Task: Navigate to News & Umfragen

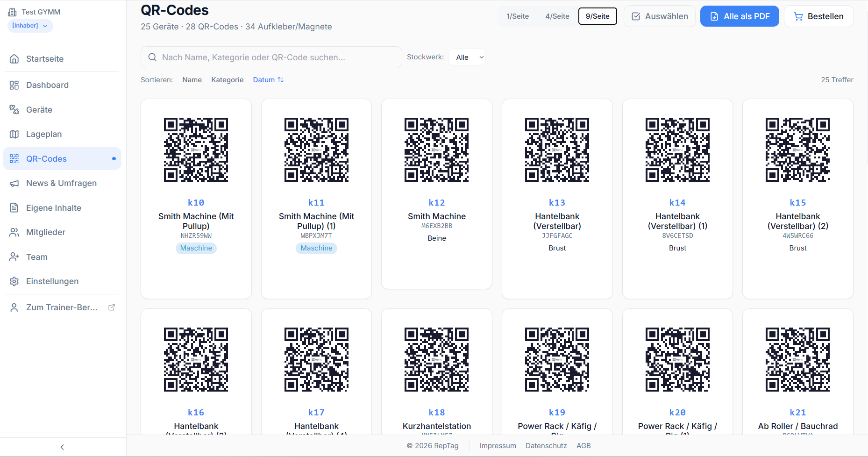Action: click(x=62, y=183)
